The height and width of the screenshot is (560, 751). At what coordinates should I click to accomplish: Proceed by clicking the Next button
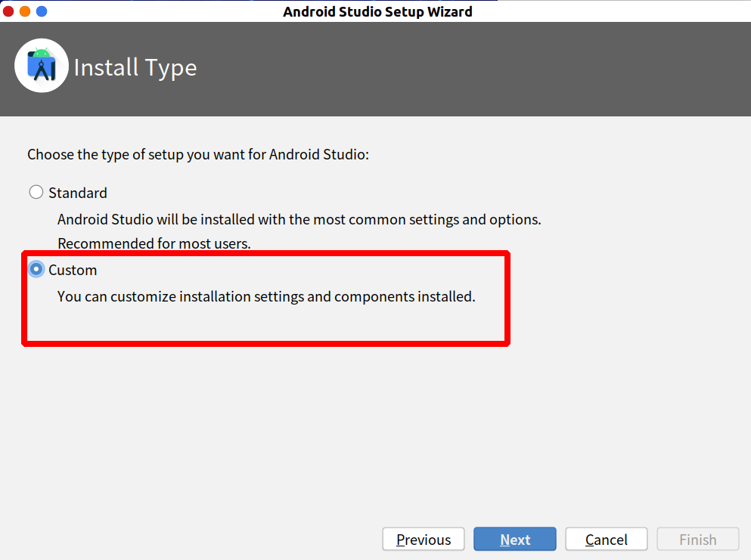click(515, 540)
